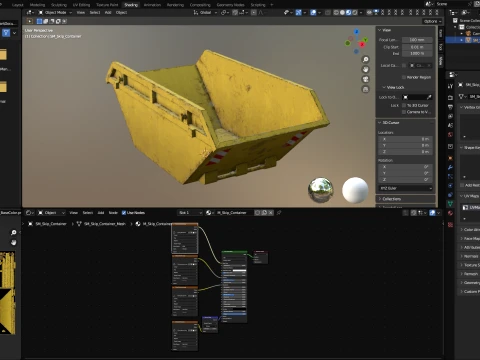The width and height of the screenshot is (480, 360).
Task: Open the Material properties tab
Action: (450, 213)
